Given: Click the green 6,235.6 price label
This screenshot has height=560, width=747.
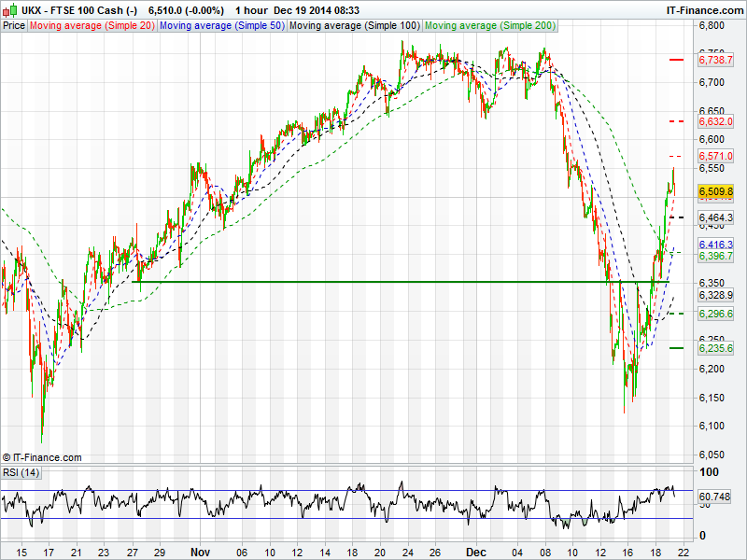Looking at the screenshot, I should 715,348.
